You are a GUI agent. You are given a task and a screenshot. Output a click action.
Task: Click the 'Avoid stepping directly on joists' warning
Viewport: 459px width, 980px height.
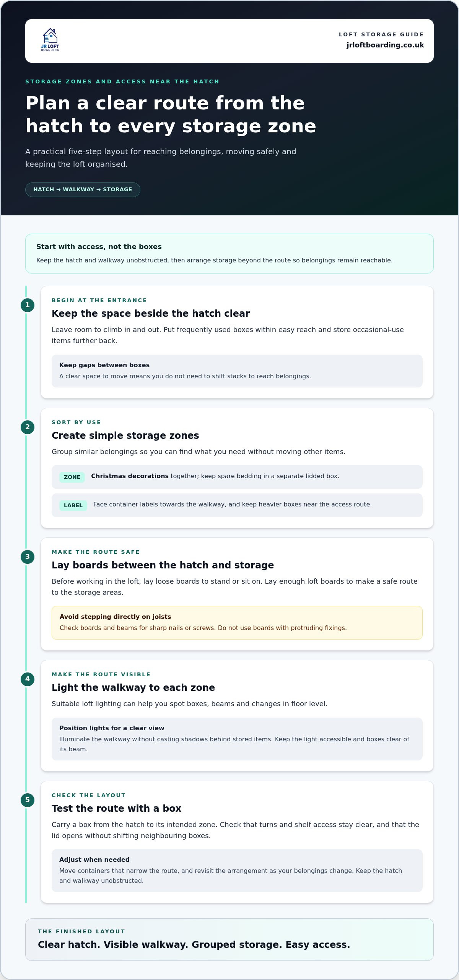pos(237,623)
